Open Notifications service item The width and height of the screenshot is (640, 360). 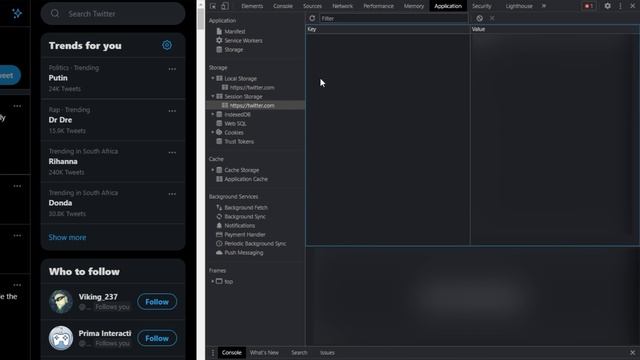point(239,225)
